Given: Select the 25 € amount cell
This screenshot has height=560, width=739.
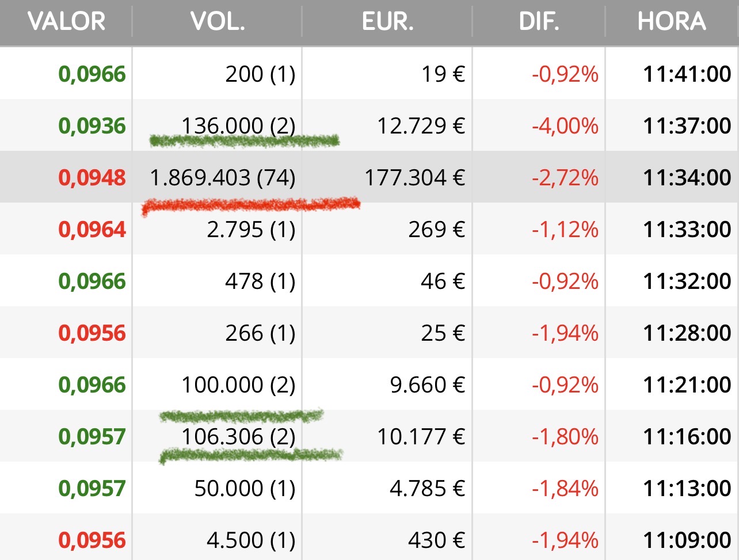Looking at the screenshot, I should tap(443, 333).
